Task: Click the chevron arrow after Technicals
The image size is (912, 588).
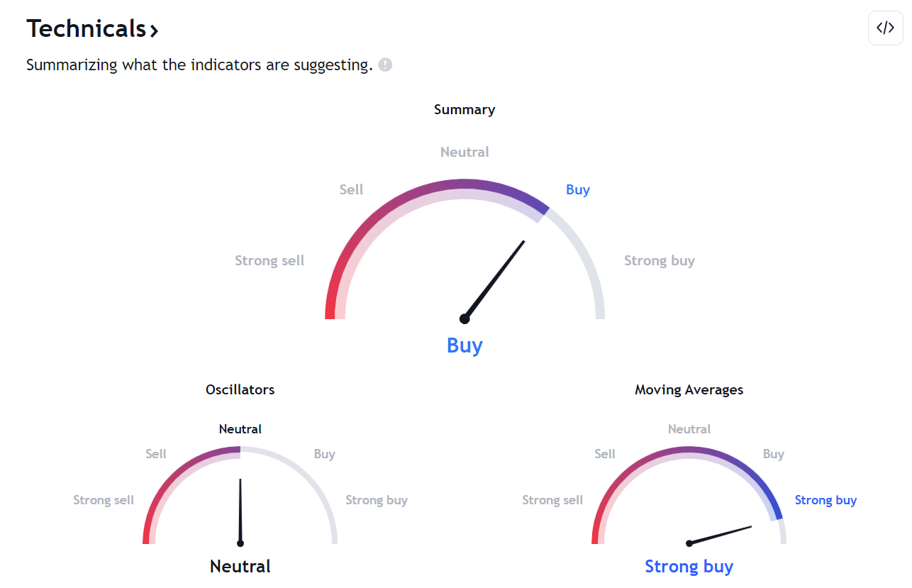Action: click(154, 30)
